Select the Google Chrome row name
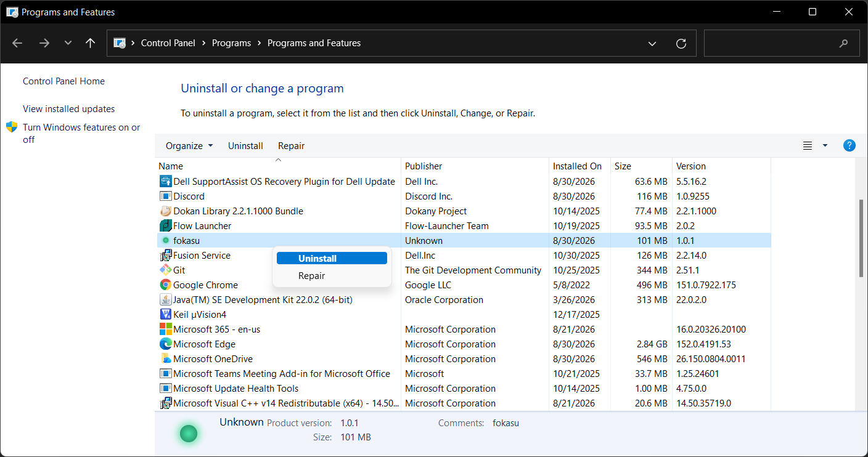Viewport: 868px width, 457px height. (x=205, y=285)
